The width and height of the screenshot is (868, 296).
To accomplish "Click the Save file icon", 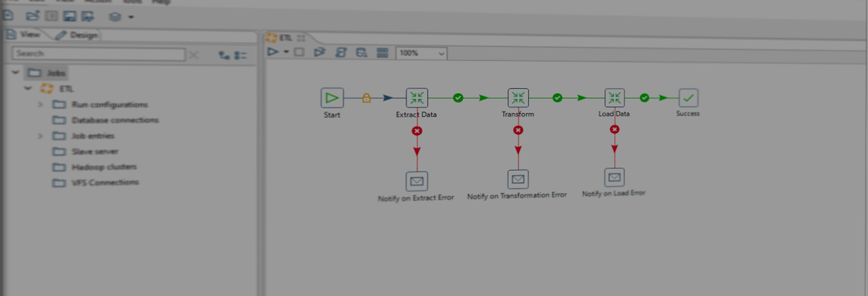I will point(70,16).
